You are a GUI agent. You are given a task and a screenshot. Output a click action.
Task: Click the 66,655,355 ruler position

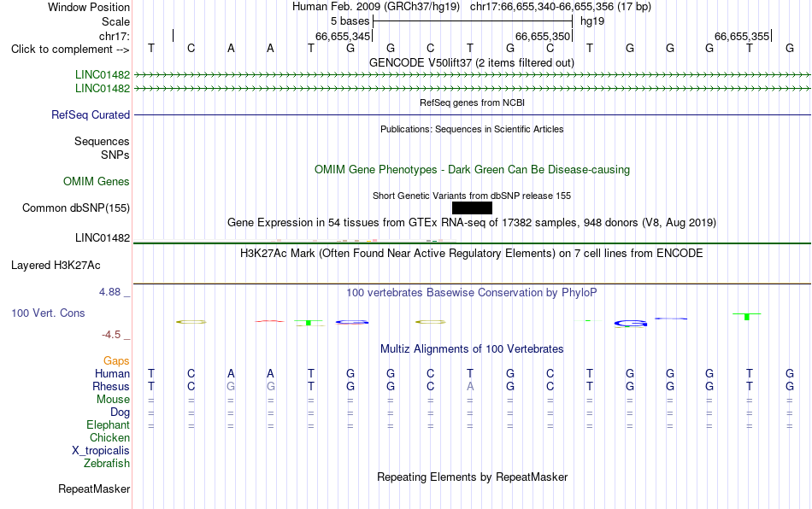tap(742, 36)
